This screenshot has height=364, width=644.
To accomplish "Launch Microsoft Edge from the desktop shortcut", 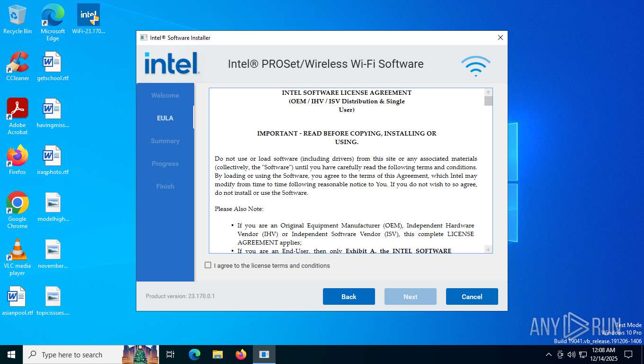I will point(53,22).
